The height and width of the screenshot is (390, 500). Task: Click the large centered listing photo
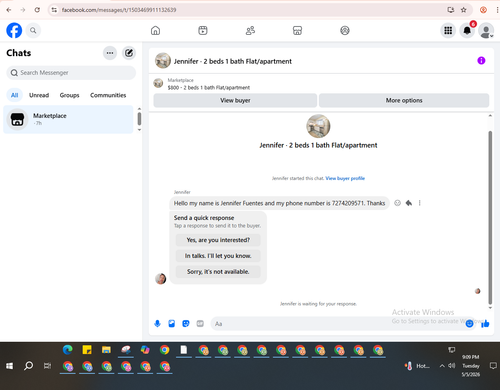click(x=318, y=126)
